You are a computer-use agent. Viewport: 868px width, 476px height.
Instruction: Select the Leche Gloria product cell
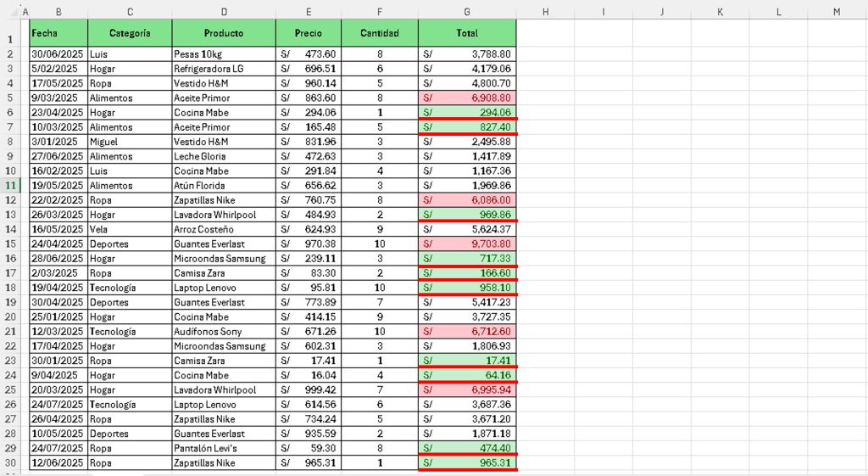click(224, 156)
